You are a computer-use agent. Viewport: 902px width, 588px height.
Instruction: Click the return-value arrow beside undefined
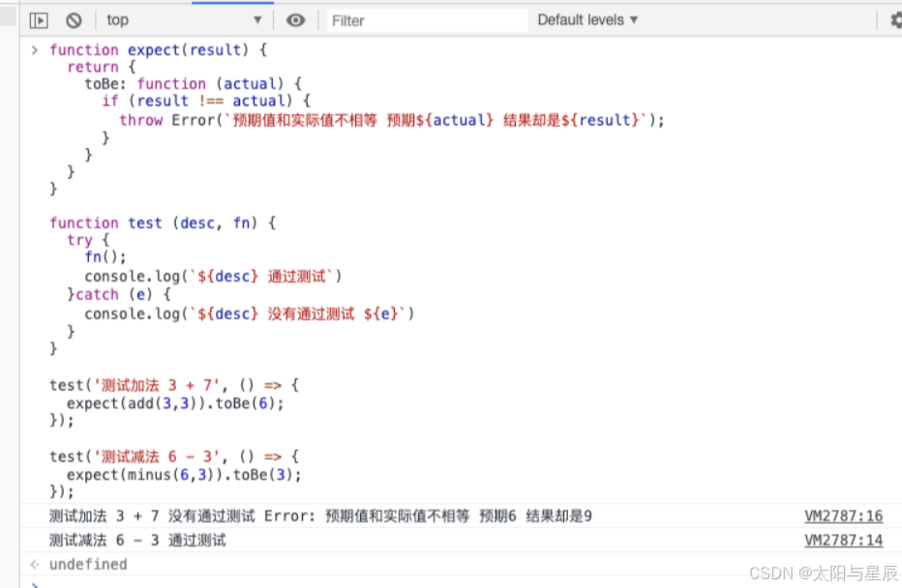coord(35,565)
